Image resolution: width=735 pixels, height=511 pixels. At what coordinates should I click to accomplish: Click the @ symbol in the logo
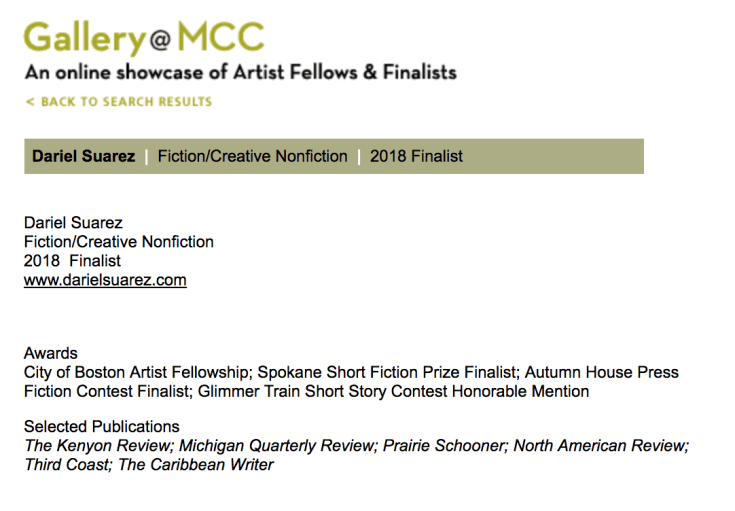click(x=160, y=40)
